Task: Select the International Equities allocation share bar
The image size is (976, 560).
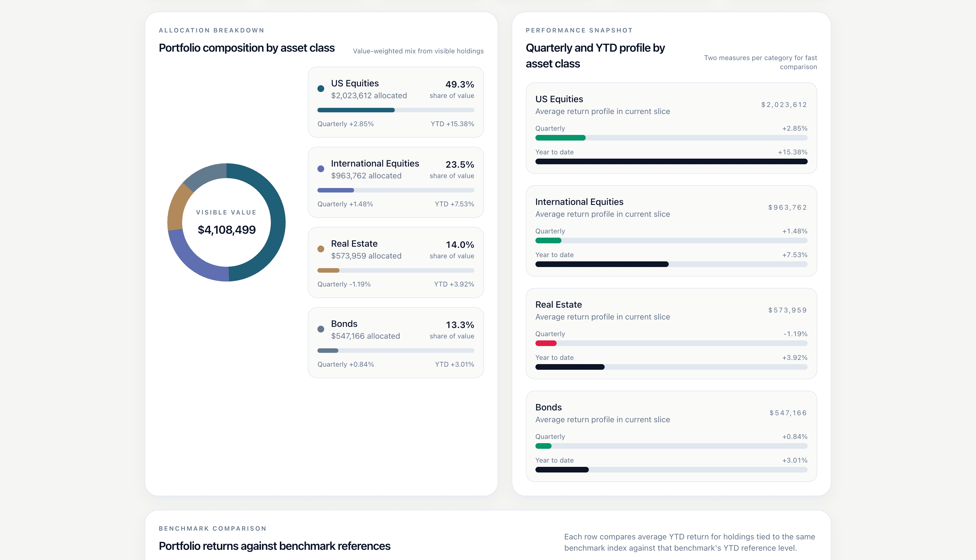Action: pos(395,191)
